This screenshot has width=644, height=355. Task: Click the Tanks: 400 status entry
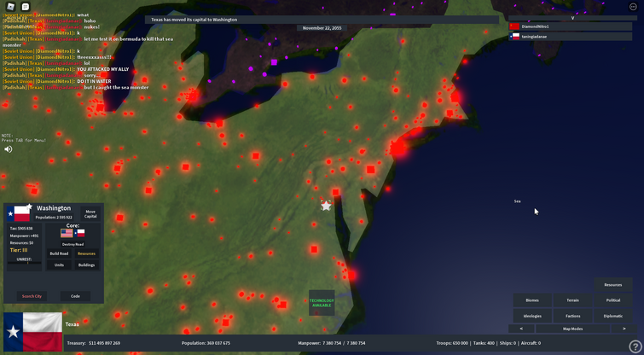pos(484,343)
